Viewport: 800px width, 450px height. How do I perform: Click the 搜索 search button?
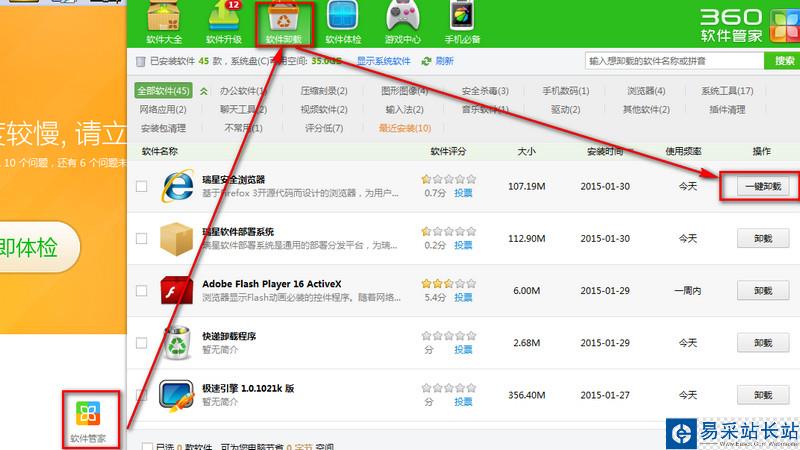[783, 61]
